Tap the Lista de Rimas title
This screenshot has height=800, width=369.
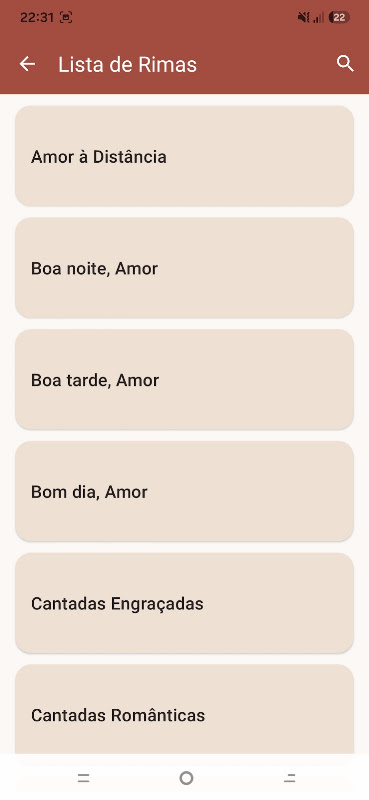127,65
